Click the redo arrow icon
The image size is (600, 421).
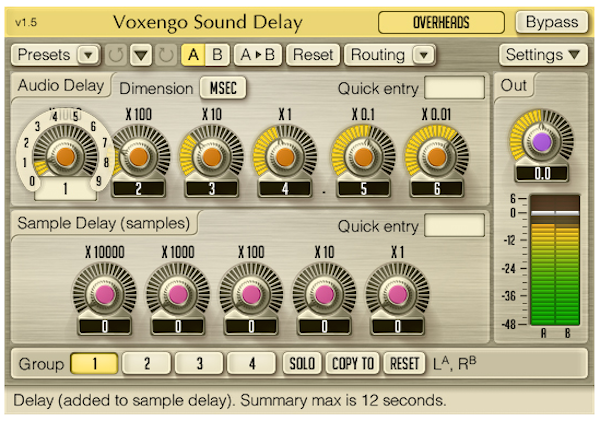tap(166, 55)
